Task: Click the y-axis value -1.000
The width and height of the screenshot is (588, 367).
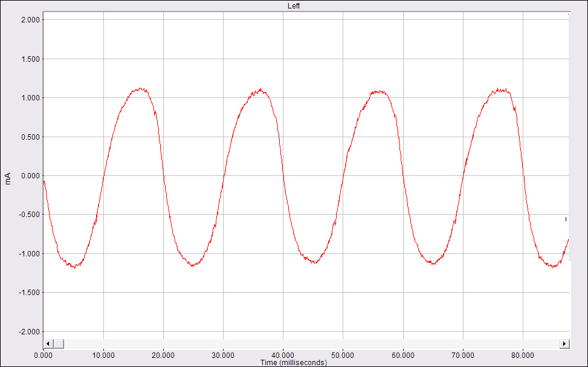Action: point(29,254)
